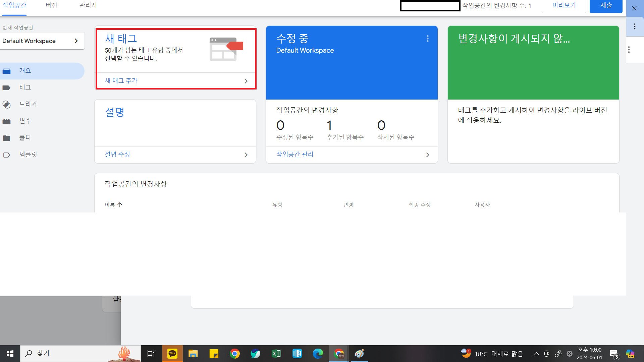Screen dimensions: 644x362
Task: Click the new tag illustration icon
Action: (x=226, y=49)
